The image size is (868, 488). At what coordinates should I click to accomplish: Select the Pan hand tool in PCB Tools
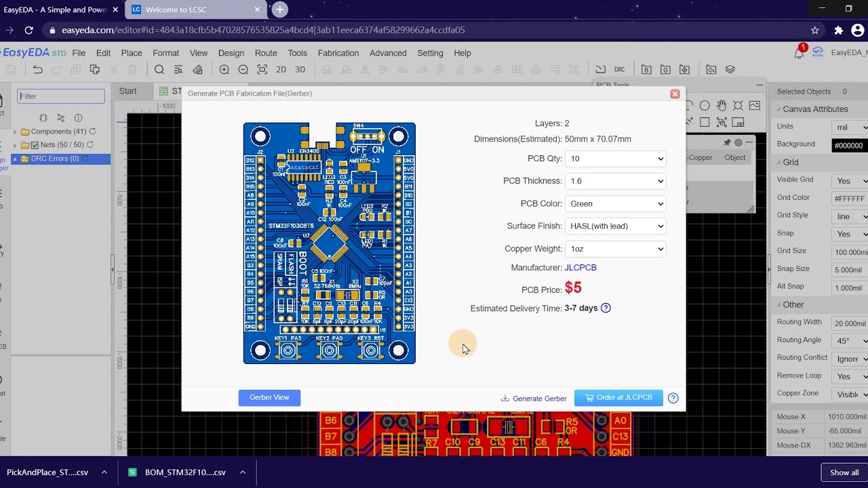[x=722, y=106]
